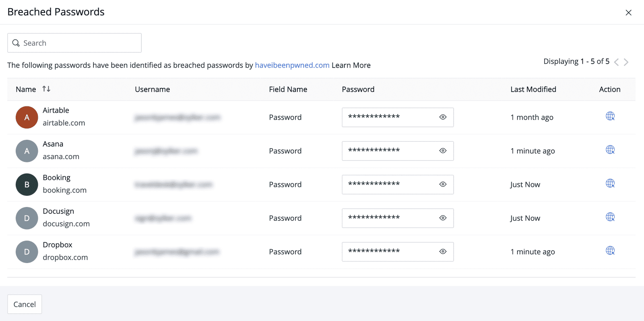Screen dimensions: 644x321
Task: Go to the next page of results
Action: click(626, 62)
